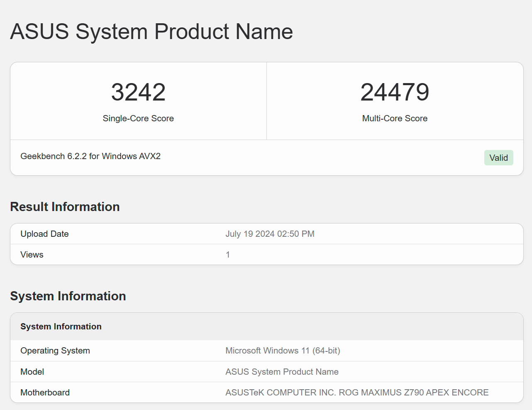Click the Result Information heading
532x410 pixels.
click(65, 207)
